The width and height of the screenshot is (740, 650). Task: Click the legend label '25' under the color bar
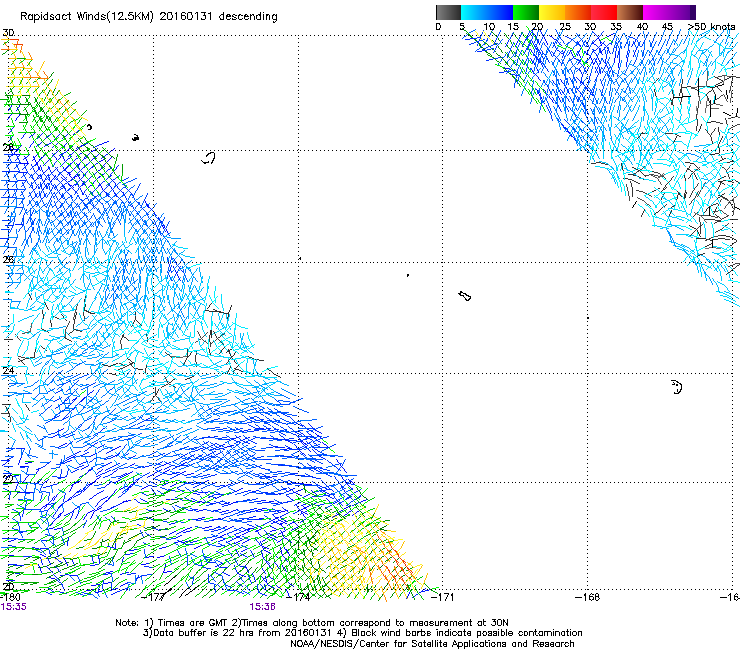point(565,27)
